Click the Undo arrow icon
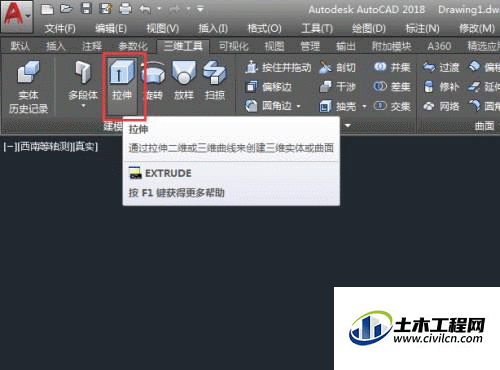Image resolution: width=500 pixels, height=370 pixels. [145, 9]
